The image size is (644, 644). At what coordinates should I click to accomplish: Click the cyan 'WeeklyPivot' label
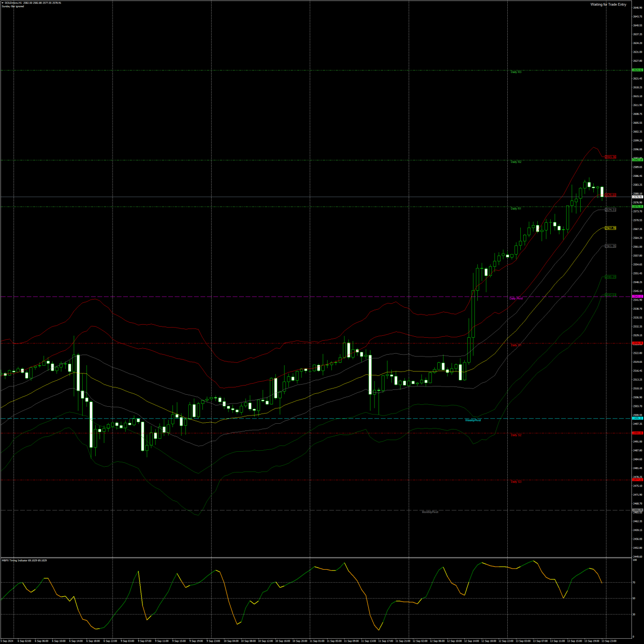click(x=473, y=420)
